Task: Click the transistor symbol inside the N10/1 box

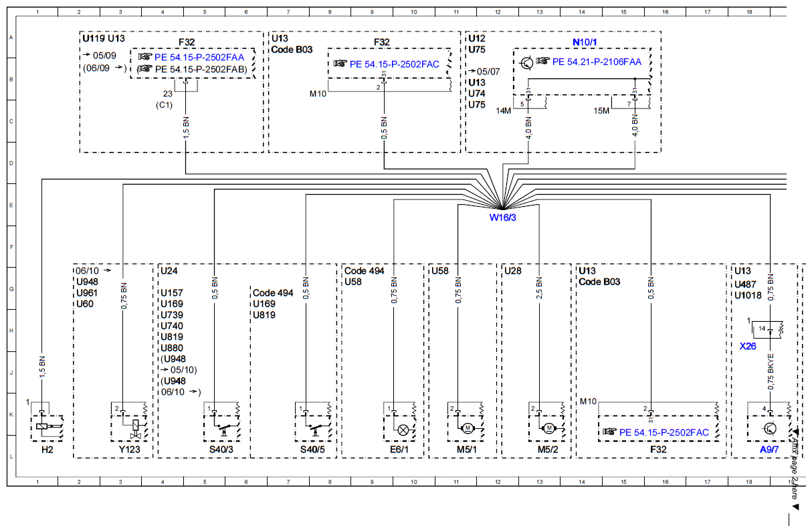Action: pyautogui.click(x=526, y=62)
